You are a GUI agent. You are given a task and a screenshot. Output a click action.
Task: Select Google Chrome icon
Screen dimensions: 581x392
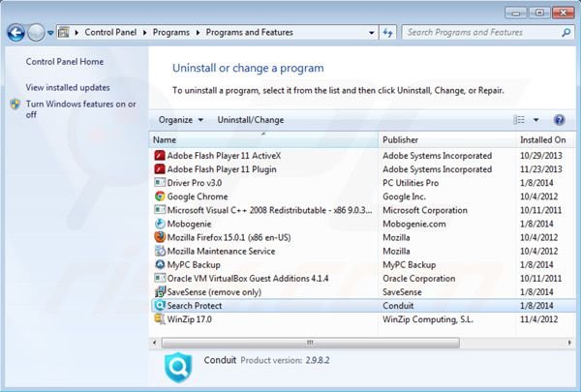(x=160, y=196)
